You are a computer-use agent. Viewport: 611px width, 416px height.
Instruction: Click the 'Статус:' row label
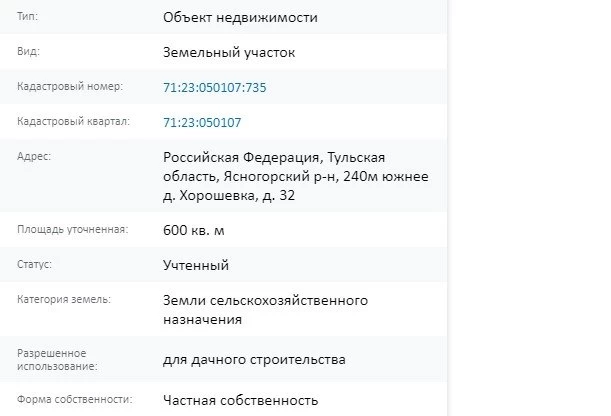coord(35,265)
